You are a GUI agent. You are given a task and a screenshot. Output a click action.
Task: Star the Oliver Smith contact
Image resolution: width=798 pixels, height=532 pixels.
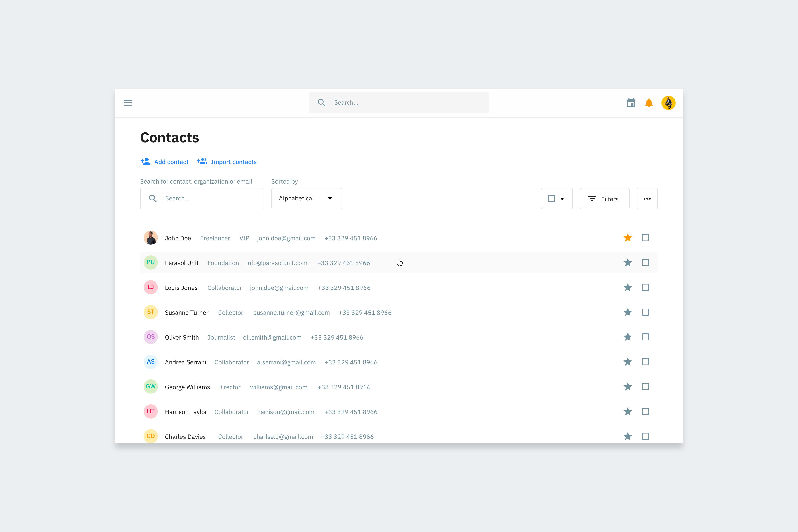point(628,337)
